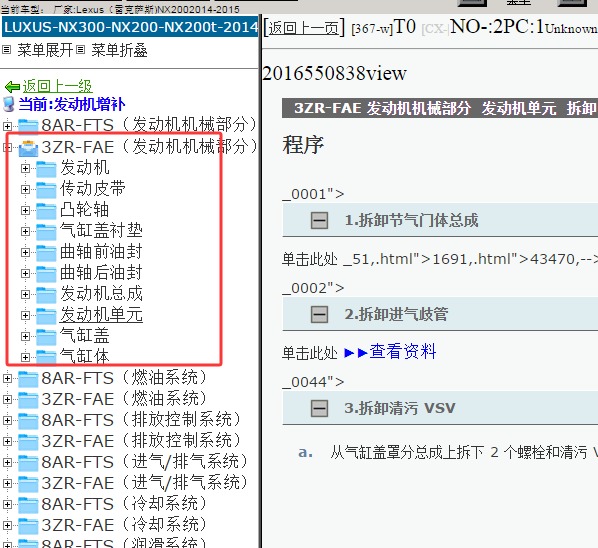Click the database icon beside 当前:发动机增补
This screenshot has width=598, height=548.
coord(9,104)
